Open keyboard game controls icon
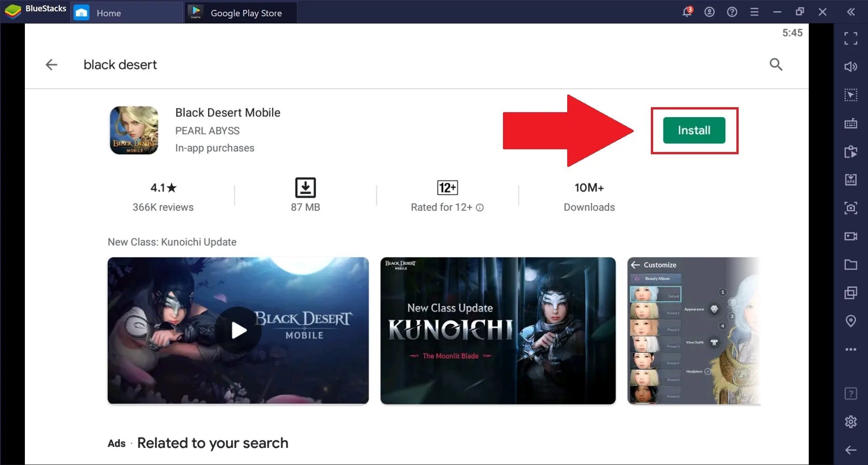This screenshot has width=868, height=465. [850, 123]
